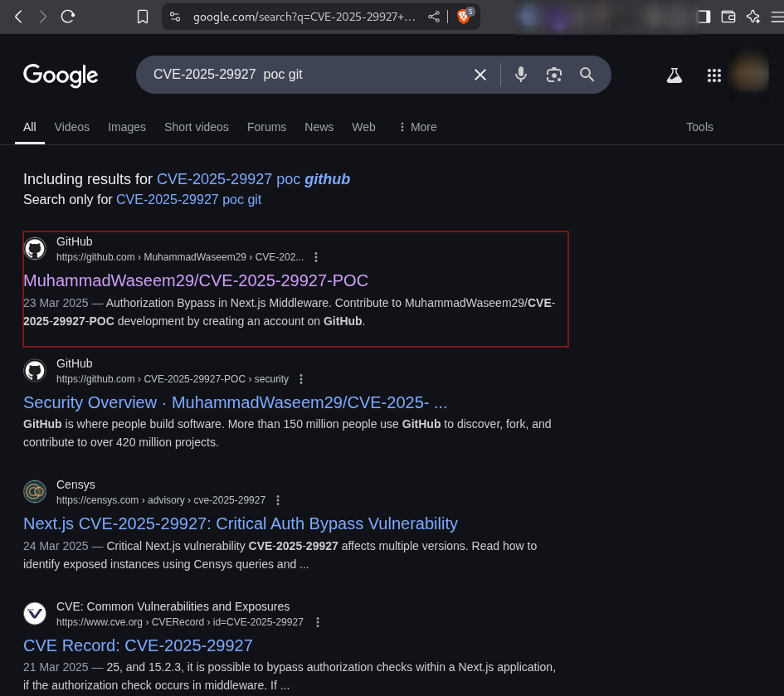This screenshot has height=696, width=784.
Task: Click the Google logo
Action: click(x=61, y=75)
